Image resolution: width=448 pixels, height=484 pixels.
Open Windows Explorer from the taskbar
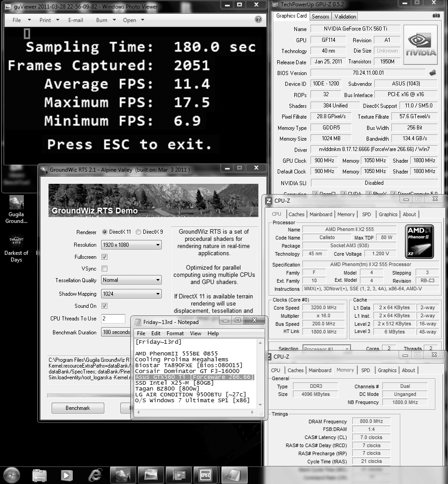40,475
